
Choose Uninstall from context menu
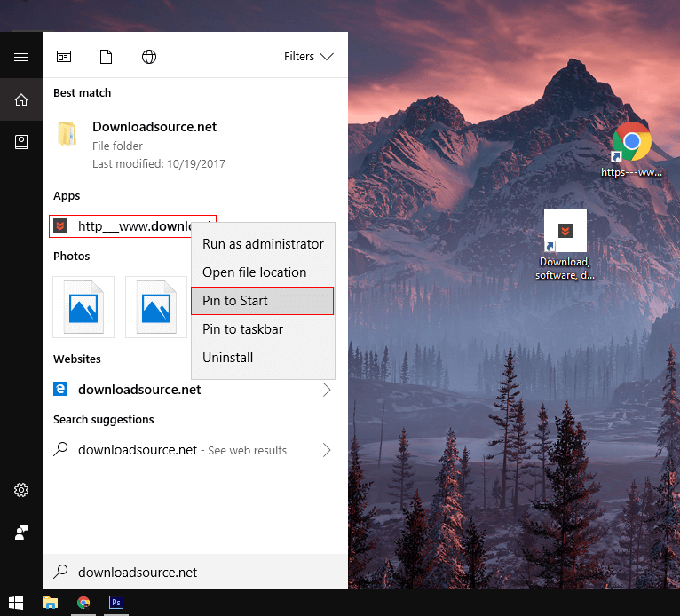click(263, 357)
